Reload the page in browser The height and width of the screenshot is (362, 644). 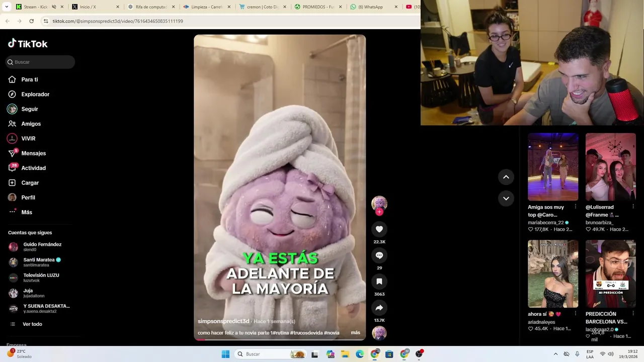pos(31,21)
